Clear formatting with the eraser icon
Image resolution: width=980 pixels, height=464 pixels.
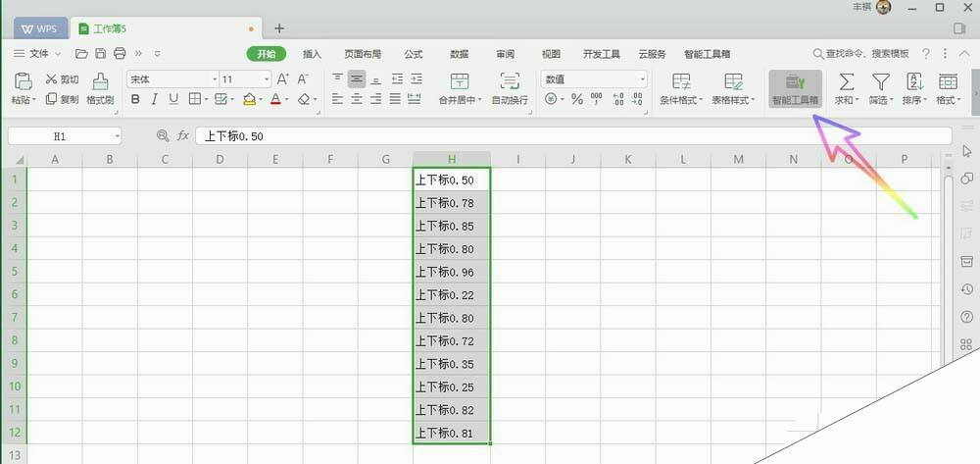[x=304, y=99]
